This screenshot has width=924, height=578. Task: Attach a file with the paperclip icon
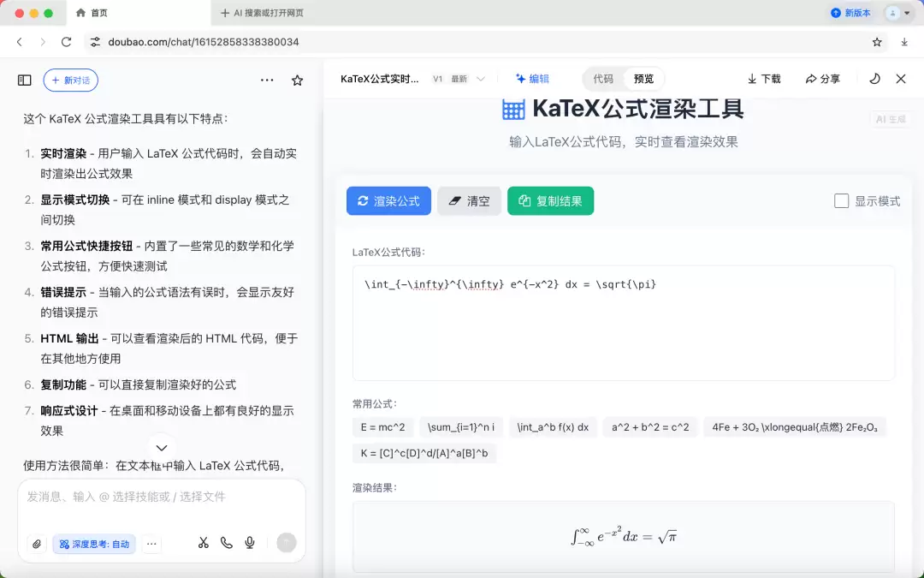(x=37, y=544)
